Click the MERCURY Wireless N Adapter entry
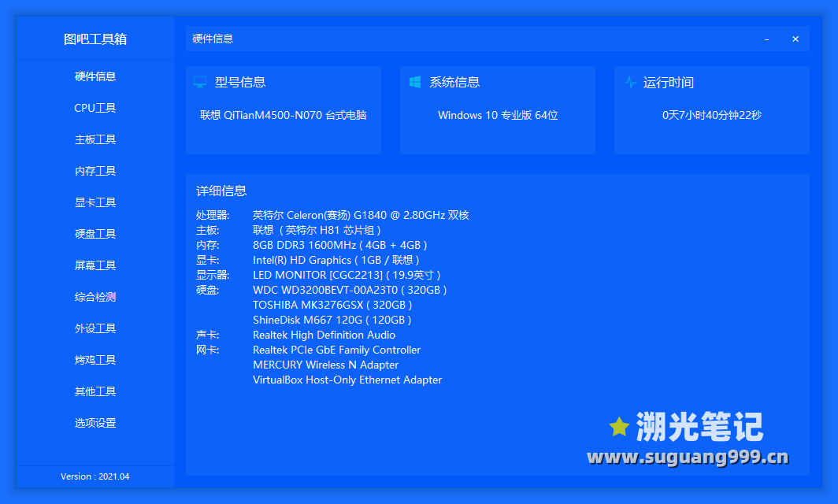 (x=325, y=365)
